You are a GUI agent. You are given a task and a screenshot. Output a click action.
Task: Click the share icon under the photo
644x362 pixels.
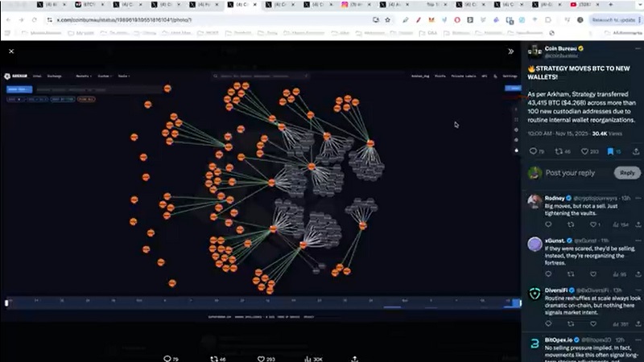point(355,358)
